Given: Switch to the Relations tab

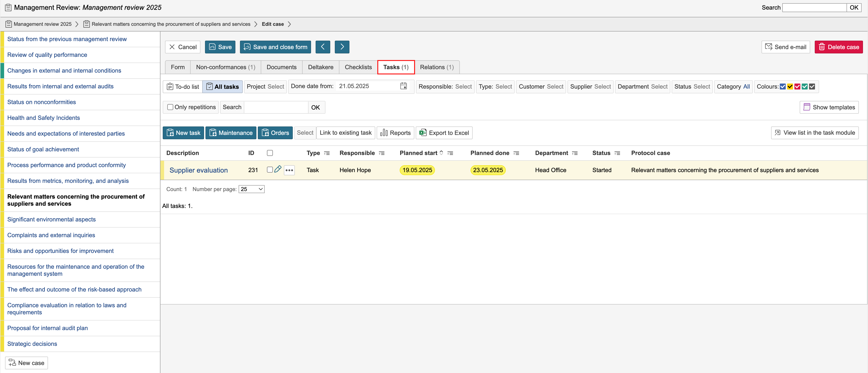Looking at the screenshot, I should click(436, 67).
